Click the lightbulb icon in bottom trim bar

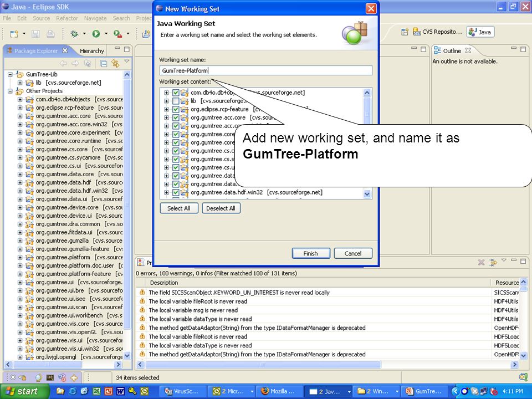point(38,377)
